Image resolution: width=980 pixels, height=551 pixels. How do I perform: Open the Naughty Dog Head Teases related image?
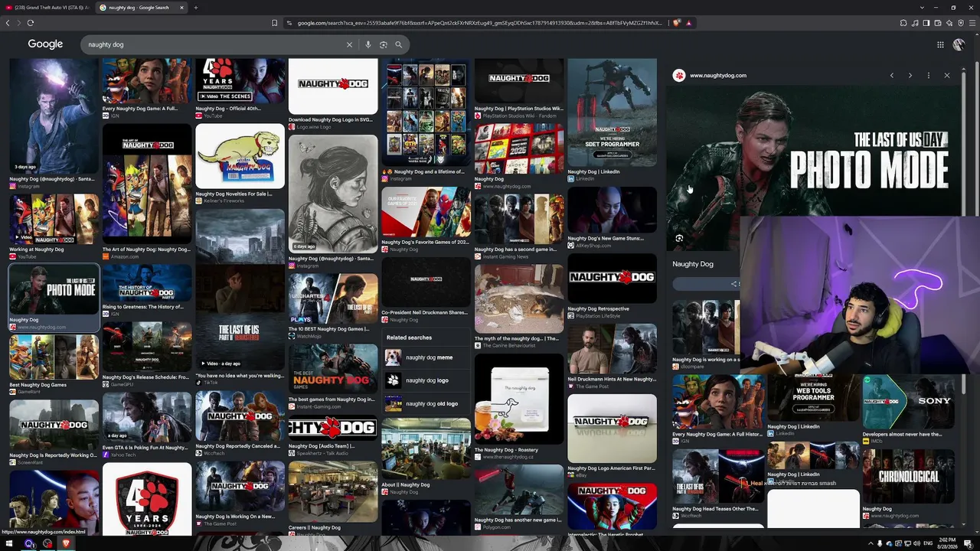pos(717,476)
